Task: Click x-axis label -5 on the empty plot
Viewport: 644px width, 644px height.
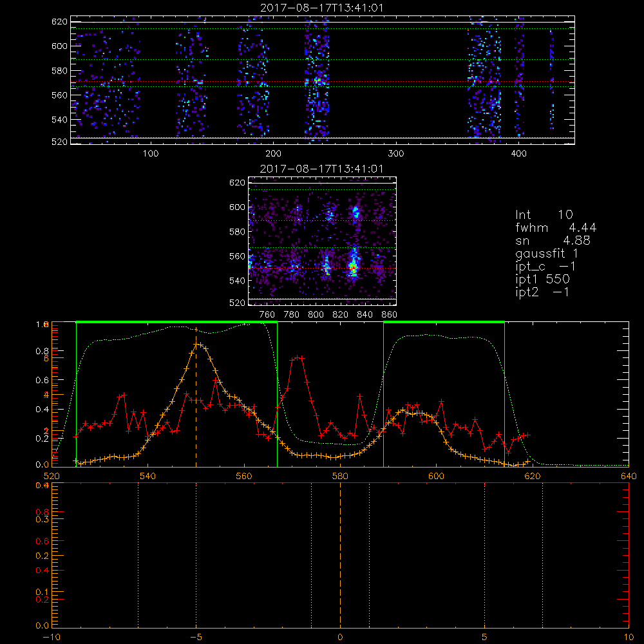Action: click(196, 637)
